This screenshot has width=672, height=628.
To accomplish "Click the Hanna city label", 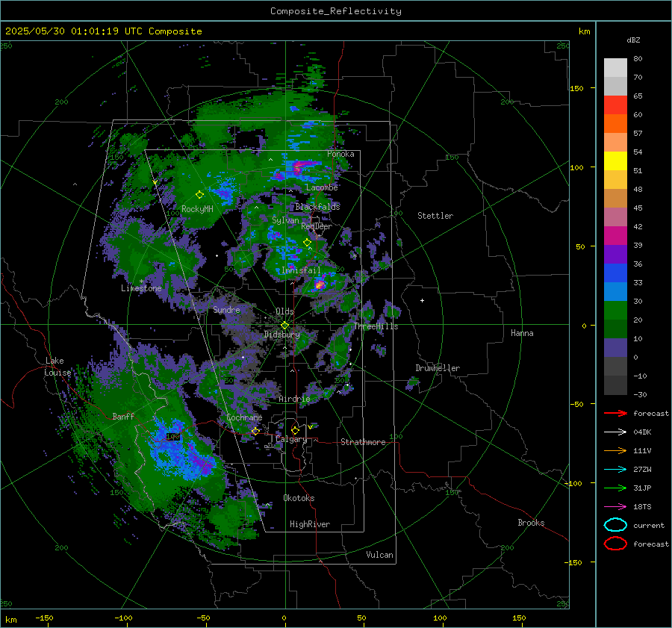I will [522, 333].
